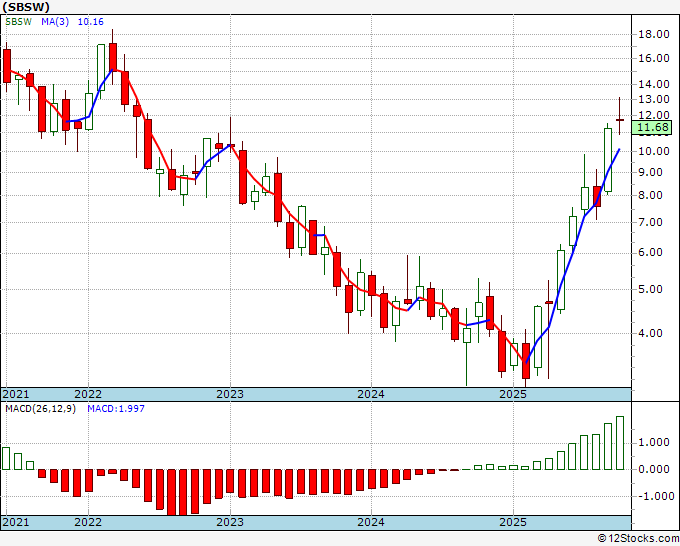Click the 5.00 price axis label
The image size is (680, 546).
point(651,289)
